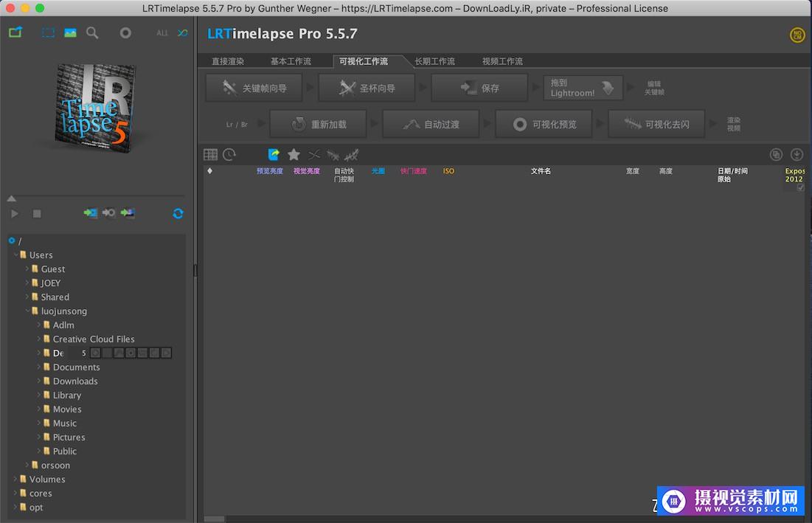Expand the Adlm folder
Viewport: 812px width, 523px height.
coord(39,324)
